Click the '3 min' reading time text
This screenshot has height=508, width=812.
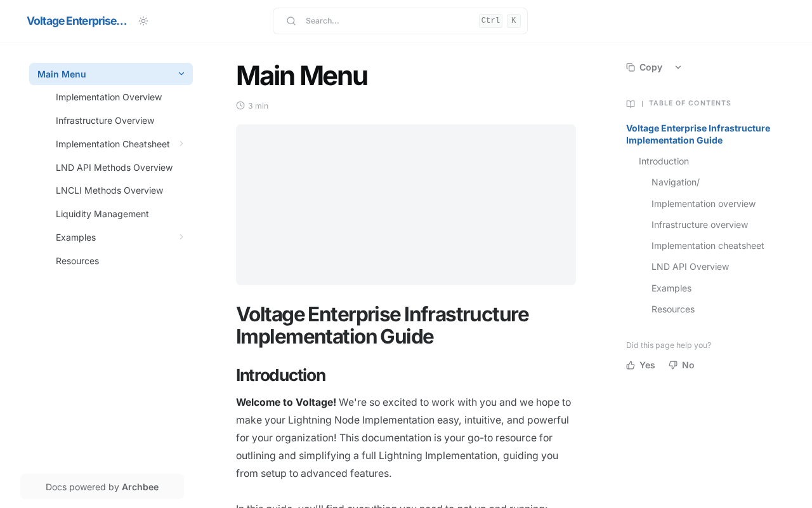pos(258,106)
